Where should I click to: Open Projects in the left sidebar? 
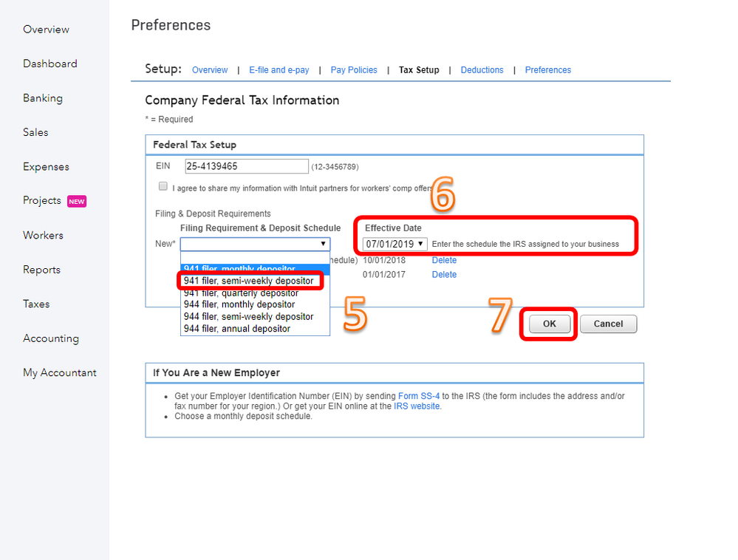[x=42, y=201]
